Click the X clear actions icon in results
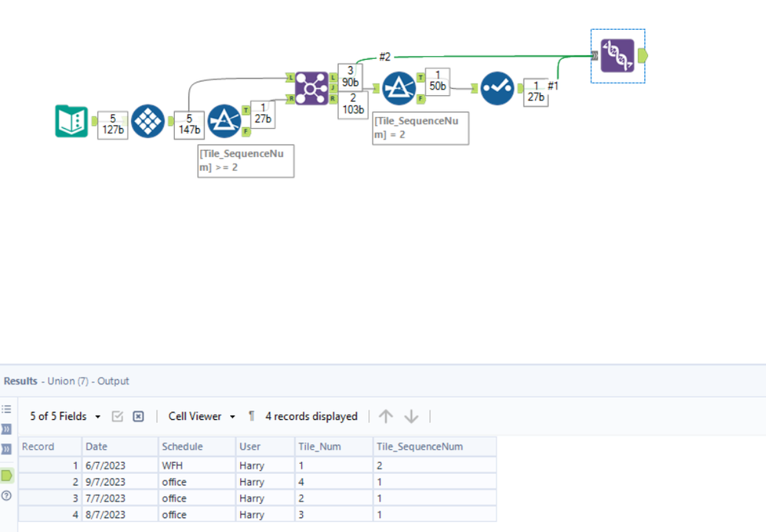The image size is (766, 532). (x=138, y=416)
